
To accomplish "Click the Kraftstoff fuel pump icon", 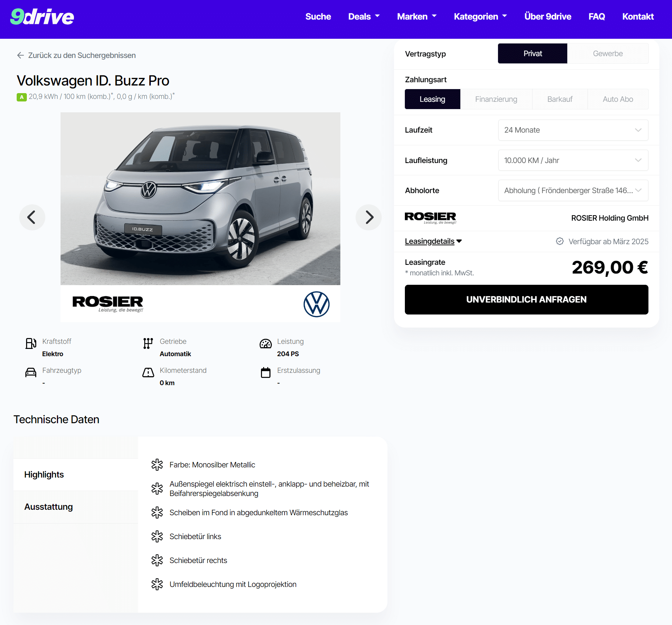I will coord(31,343).
